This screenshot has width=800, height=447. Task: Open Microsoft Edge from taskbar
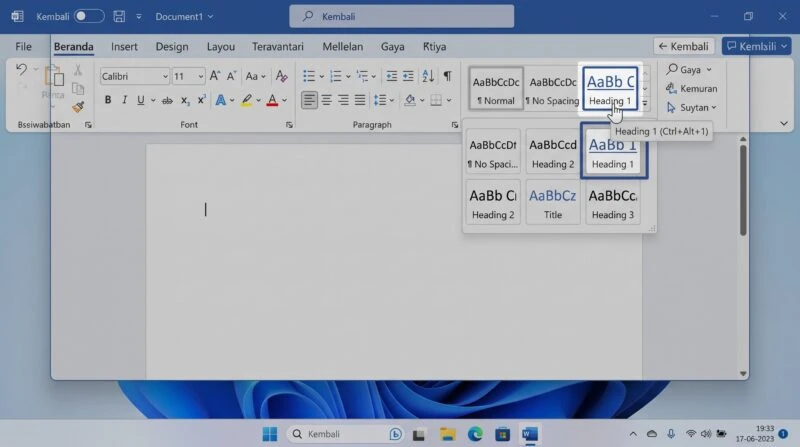(475, 434)
